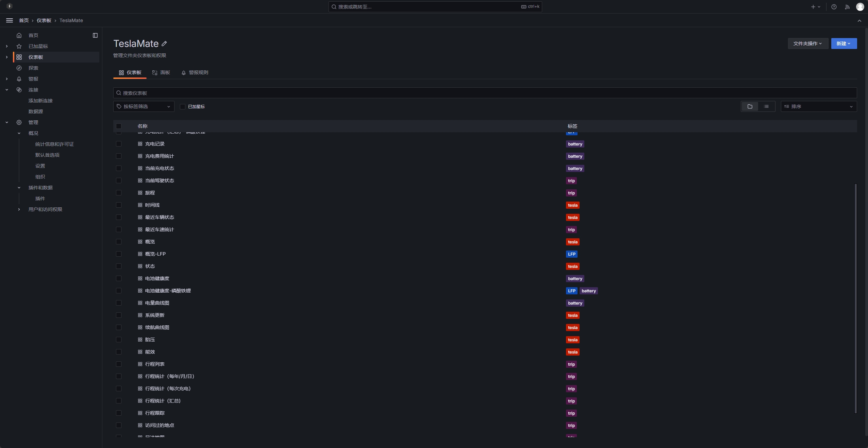
Task: Open the 连接 connections icon
Action: coord(19,90)
